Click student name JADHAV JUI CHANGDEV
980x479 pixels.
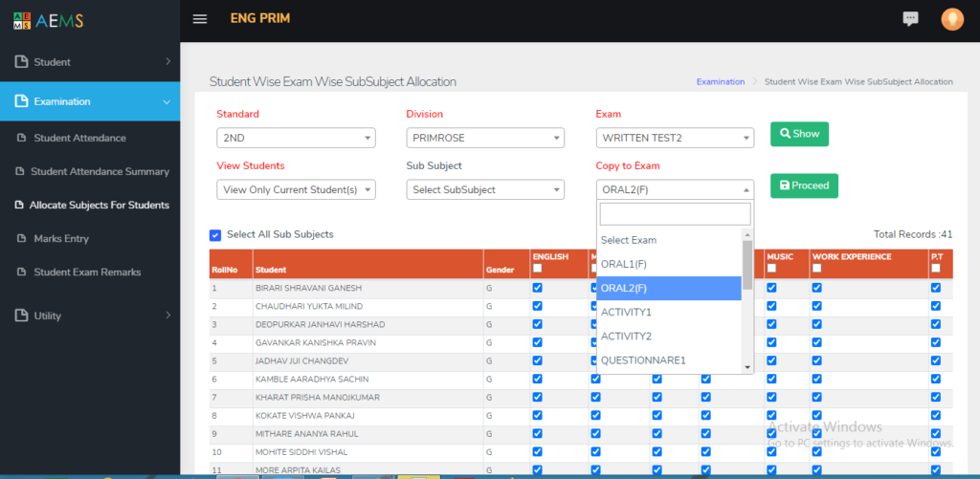click(301, 361)
